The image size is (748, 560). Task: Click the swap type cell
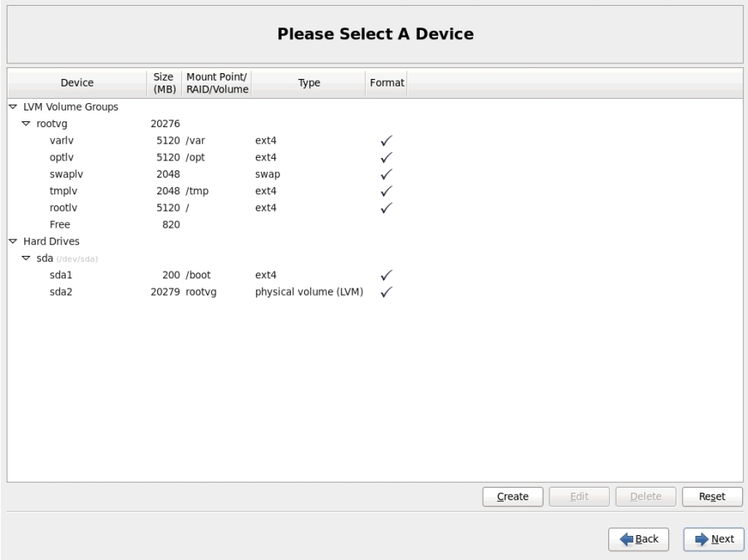point(268,174)
